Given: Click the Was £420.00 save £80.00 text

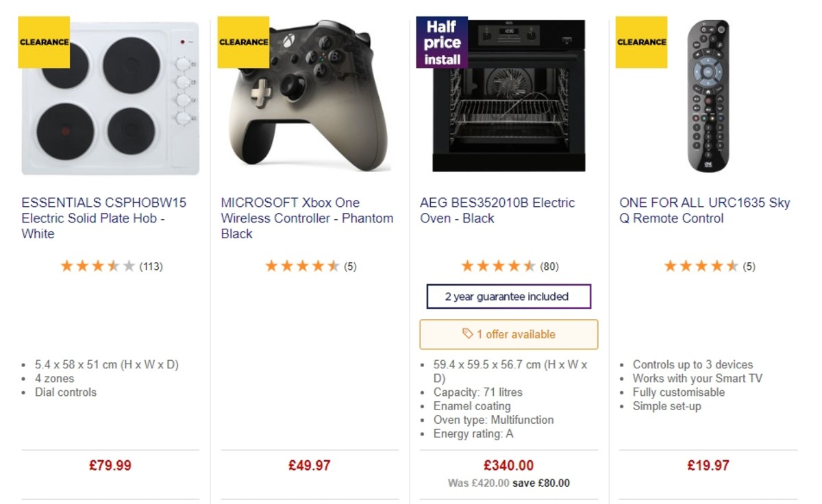Looking at the screenshot, I should (x=508, y=483).
